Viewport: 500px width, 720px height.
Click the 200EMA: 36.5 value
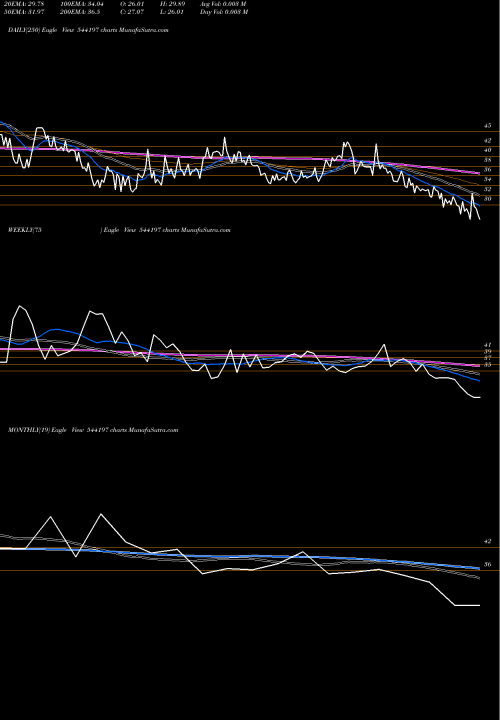tap(80, 12)
